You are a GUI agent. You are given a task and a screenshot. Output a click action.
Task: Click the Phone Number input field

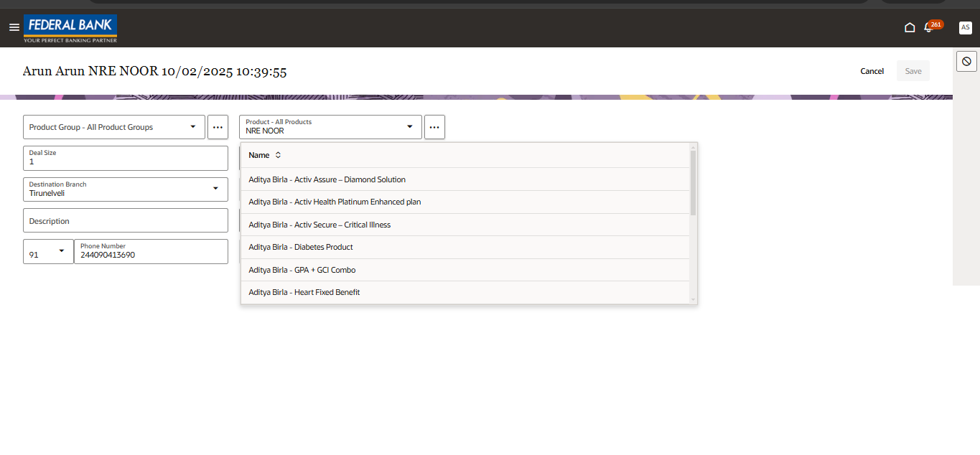tap(151, 251)
